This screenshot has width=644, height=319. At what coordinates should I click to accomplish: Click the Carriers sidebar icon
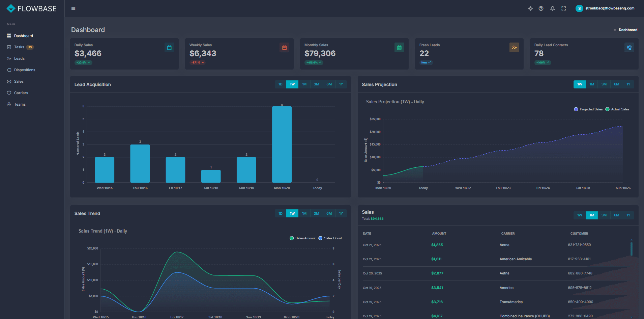pos(9,93)
